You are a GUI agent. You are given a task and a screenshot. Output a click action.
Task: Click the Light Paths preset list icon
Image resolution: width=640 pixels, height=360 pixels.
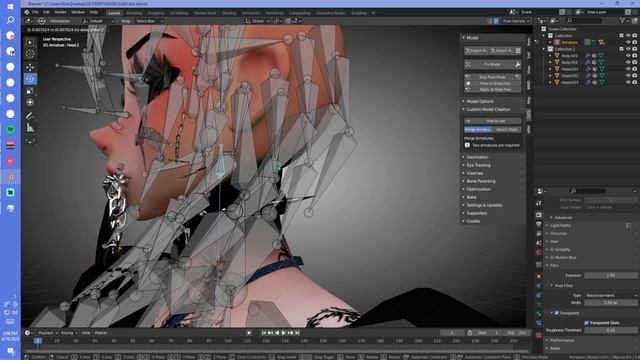tap(629, 225)
